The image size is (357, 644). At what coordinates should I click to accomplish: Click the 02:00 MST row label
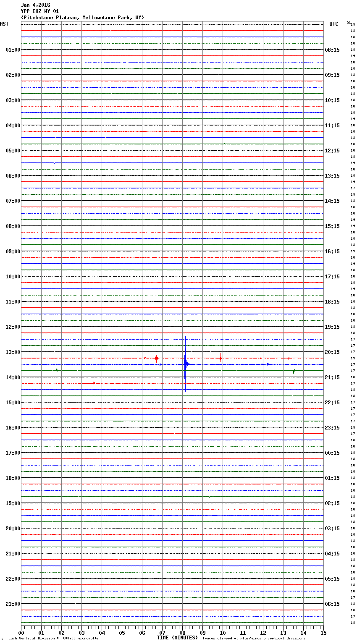pyautogui.click(x=13, y=75)
